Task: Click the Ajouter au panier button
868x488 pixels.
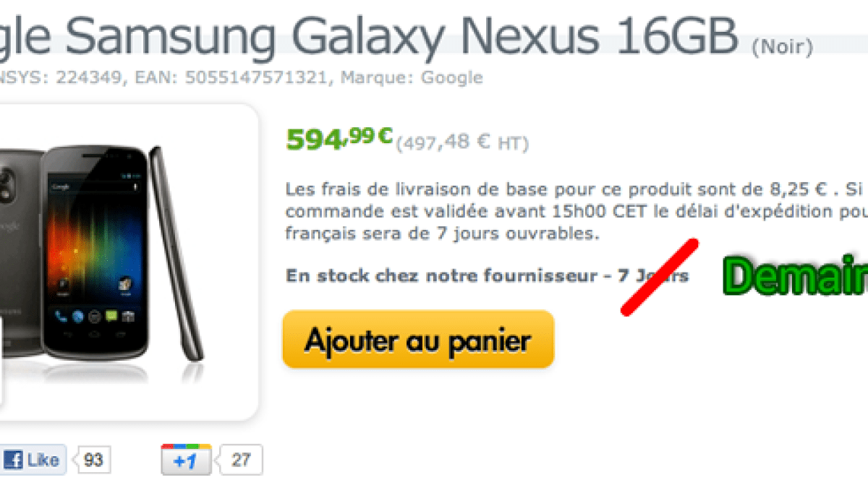Action: coord(418,340)
